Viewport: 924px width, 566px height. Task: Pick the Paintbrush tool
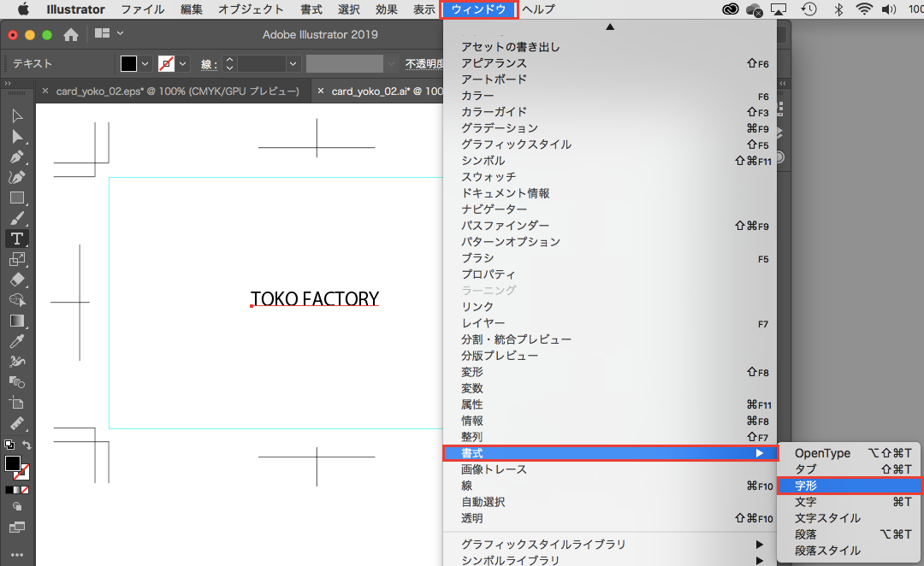pos(16,218)
